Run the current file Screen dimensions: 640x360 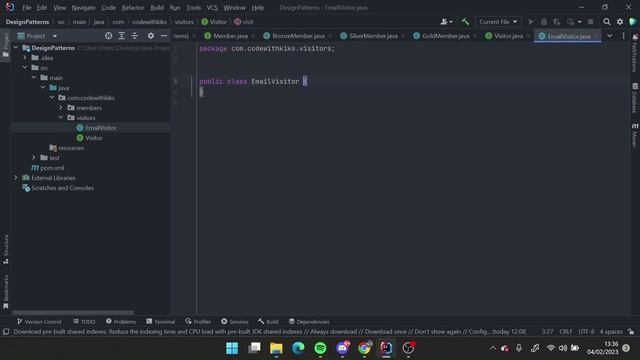(x=531, y=22)
